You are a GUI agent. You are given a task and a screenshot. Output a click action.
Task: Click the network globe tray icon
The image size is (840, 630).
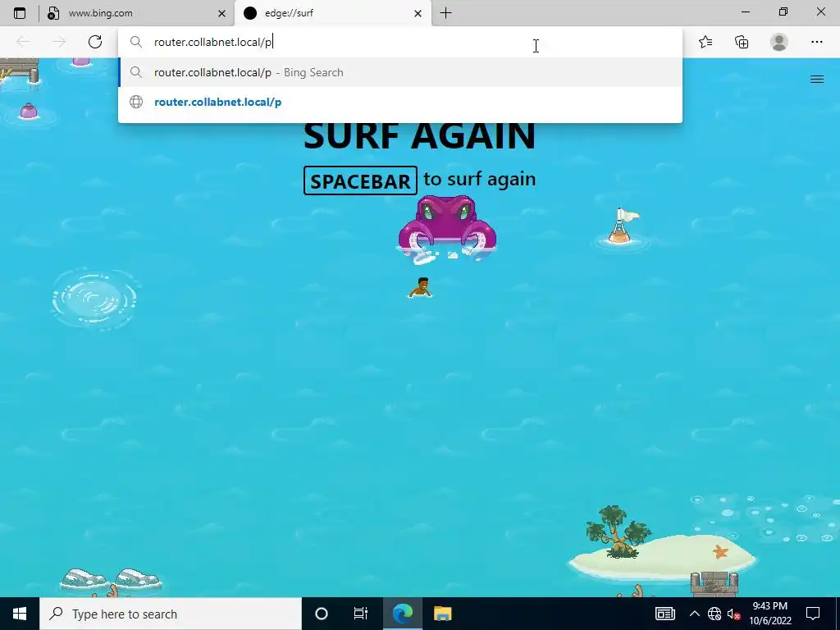[714, 614]
